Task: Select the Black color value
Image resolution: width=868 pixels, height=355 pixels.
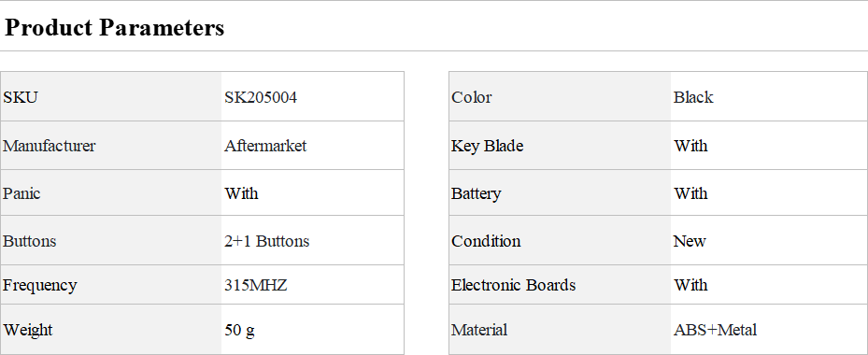Action: [693, 97]
